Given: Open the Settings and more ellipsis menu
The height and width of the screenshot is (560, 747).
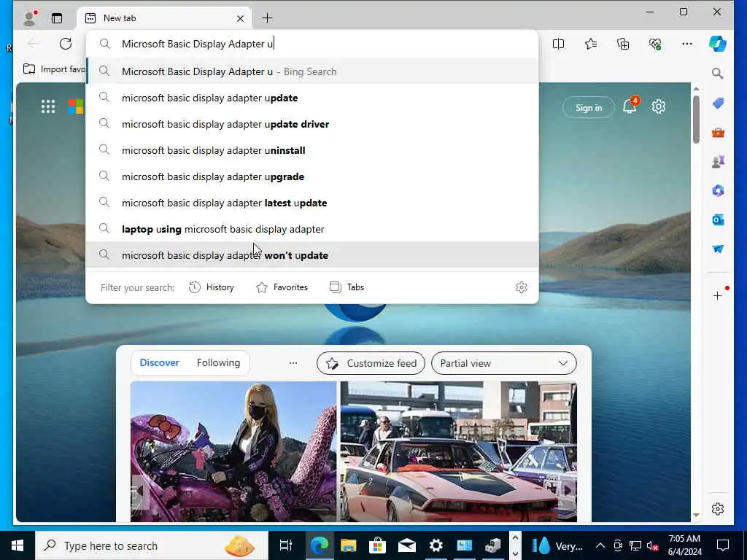Looking at the screenshot, I should point(687,44).
